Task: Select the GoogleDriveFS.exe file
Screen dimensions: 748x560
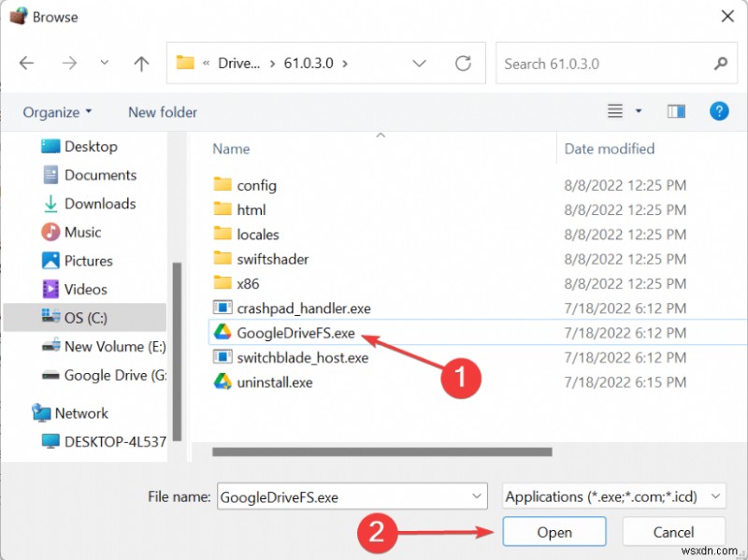Action: [295, 333]
